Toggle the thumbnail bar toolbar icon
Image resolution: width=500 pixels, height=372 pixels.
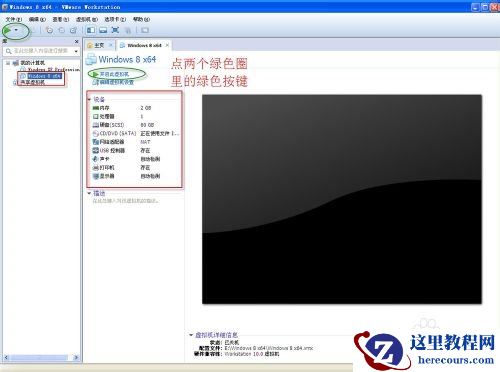point(103,30)
